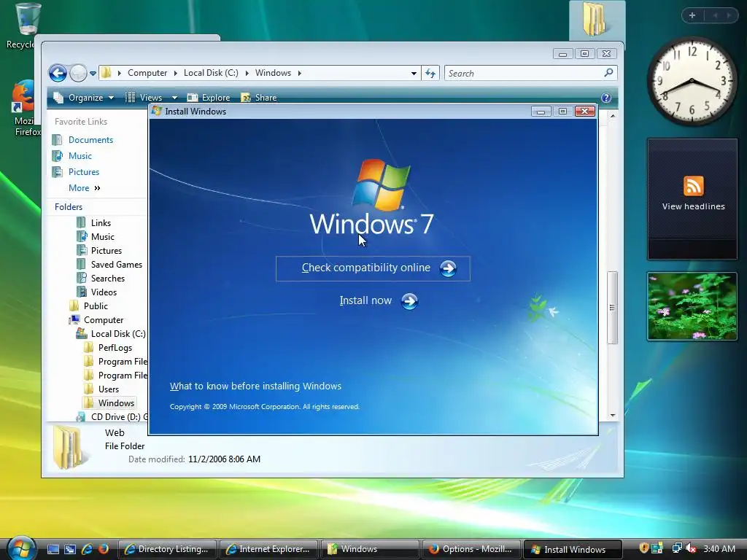Select Links folder in tree

coord(101,223)
